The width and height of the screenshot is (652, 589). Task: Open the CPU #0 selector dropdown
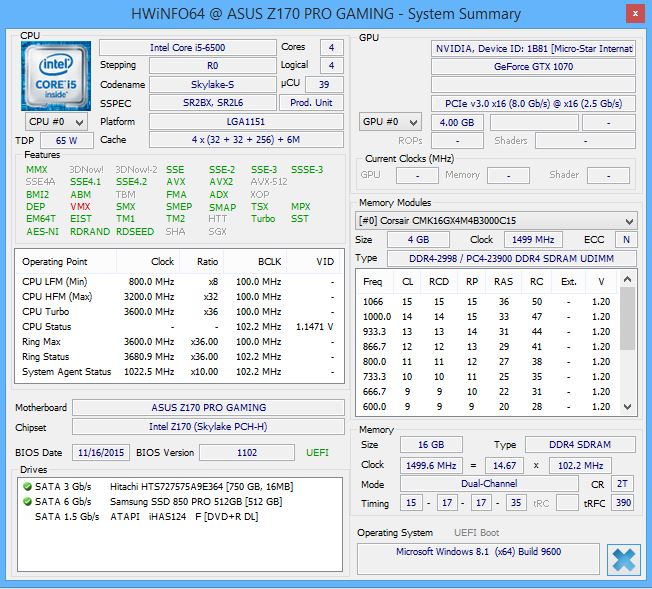[x=57, y=122]
